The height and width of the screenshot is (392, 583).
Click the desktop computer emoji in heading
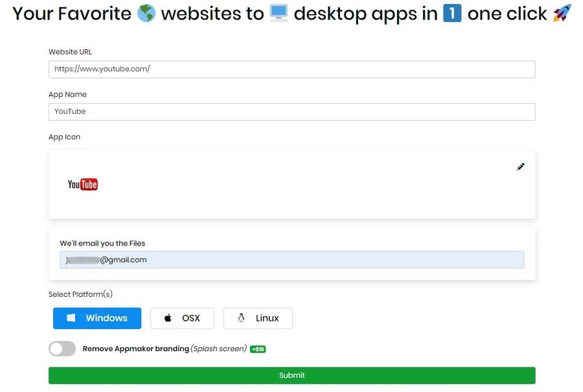[279, 14]
